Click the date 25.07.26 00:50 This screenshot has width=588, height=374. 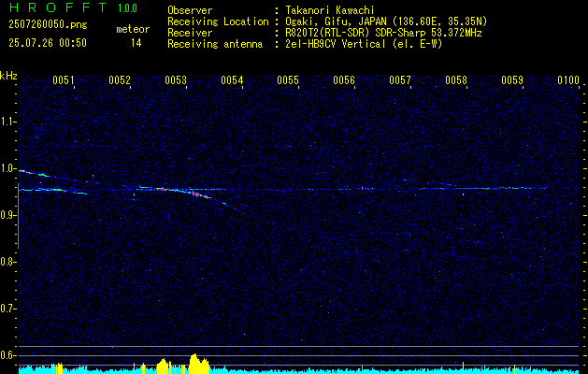[x=48, y=43]
